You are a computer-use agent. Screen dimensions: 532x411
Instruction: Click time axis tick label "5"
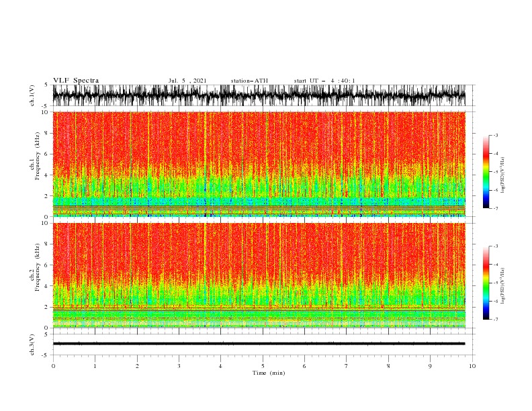263,366
